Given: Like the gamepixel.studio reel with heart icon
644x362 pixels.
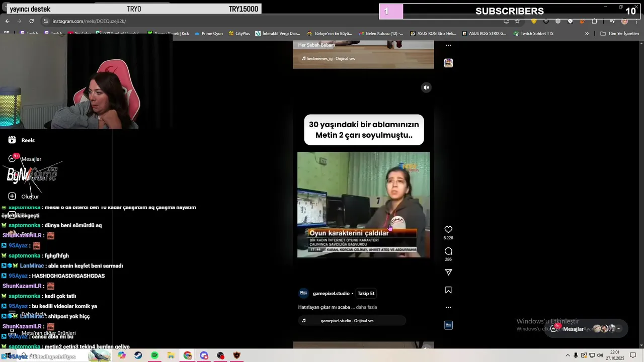Looking at the screenshot, I should point(448,230).
